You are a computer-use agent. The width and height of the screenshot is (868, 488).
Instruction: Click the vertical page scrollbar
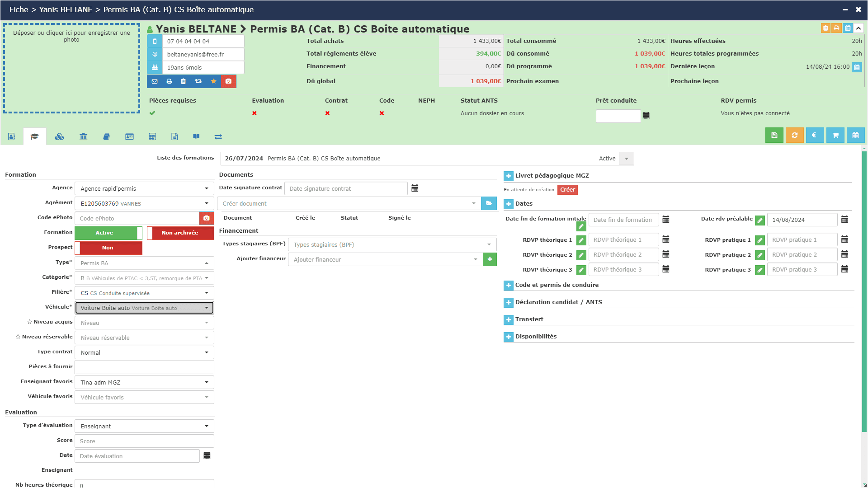coord(864,291)
